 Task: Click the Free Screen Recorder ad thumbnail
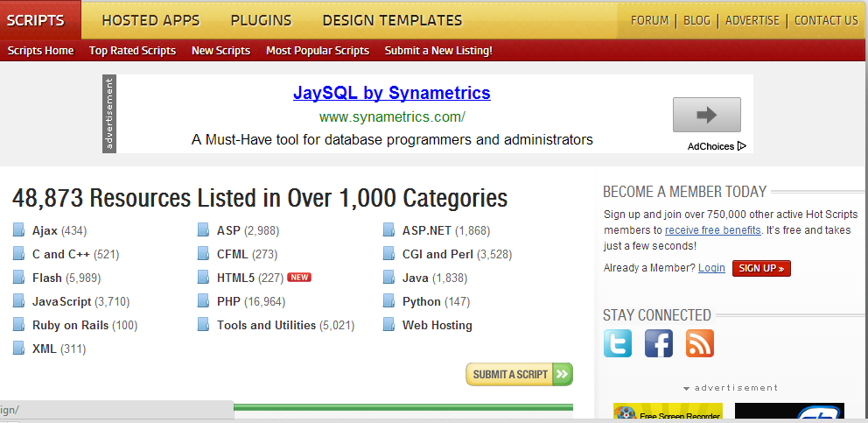pos(668,413)
